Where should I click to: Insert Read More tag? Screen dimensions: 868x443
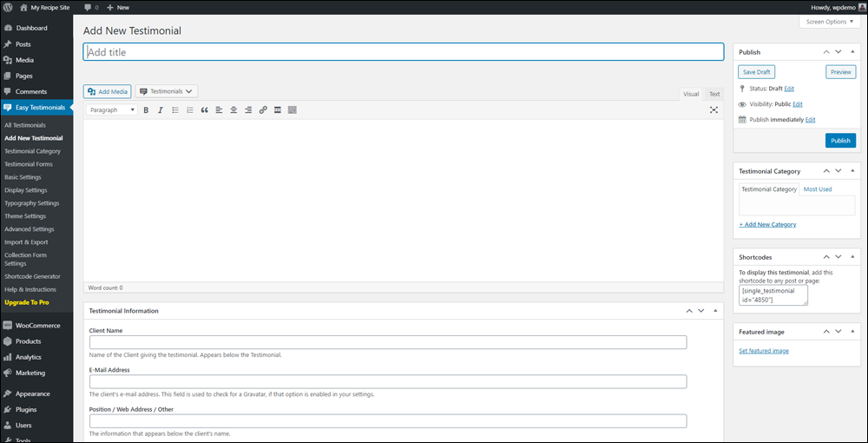click(278, 110)
